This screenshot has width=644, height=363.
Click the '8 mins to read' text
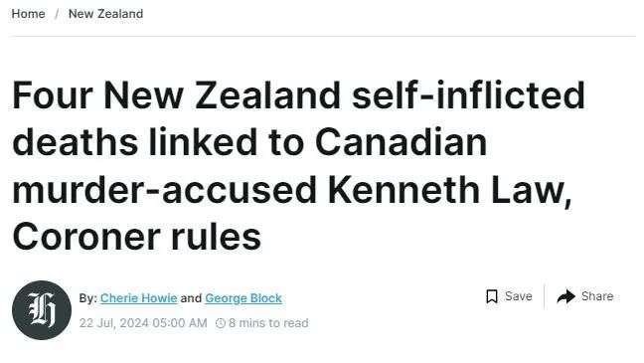pos(268,323)
